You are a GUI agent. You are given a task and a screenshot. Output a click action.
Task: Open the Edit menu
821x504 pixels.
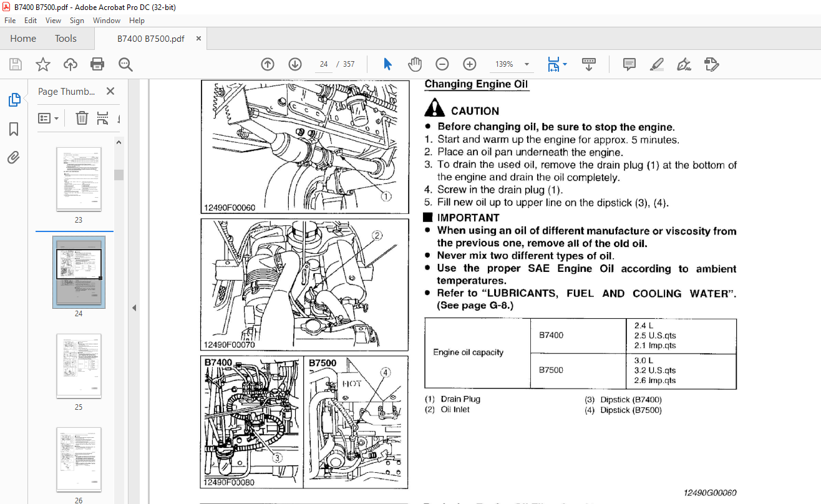click(x=31, y=21)
